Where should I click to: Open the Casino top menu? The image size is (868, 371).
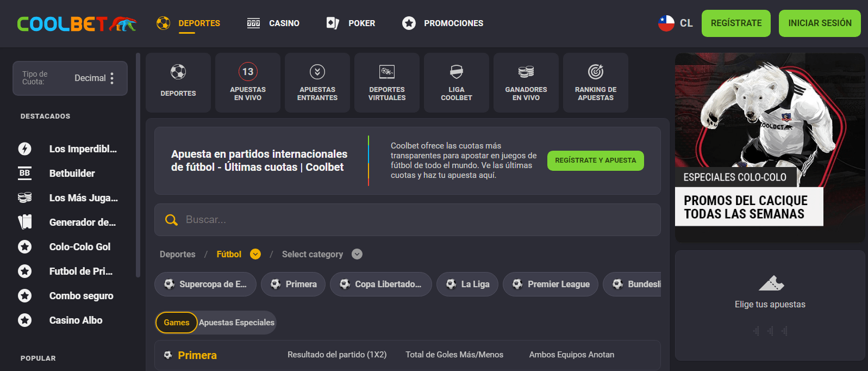(284, 23)
